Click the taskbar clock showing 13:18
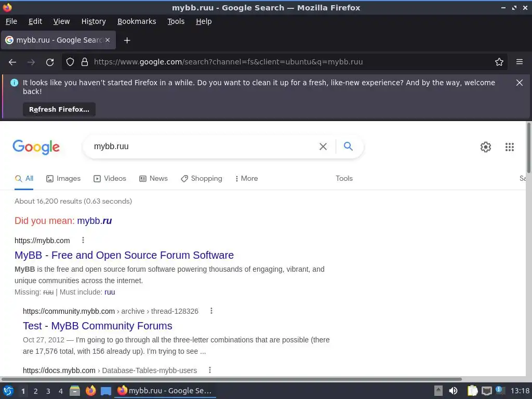The width and height of the screenshot is (532, 399). point(520,391)
